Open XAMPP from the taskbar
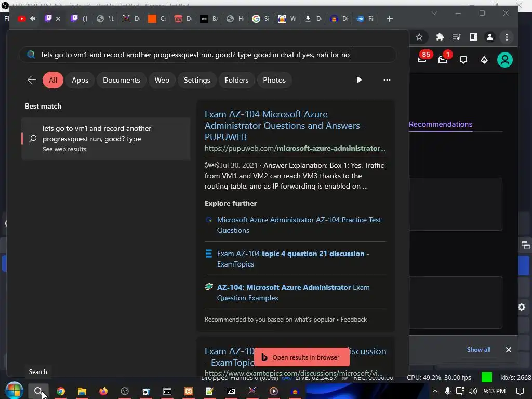 188,391
